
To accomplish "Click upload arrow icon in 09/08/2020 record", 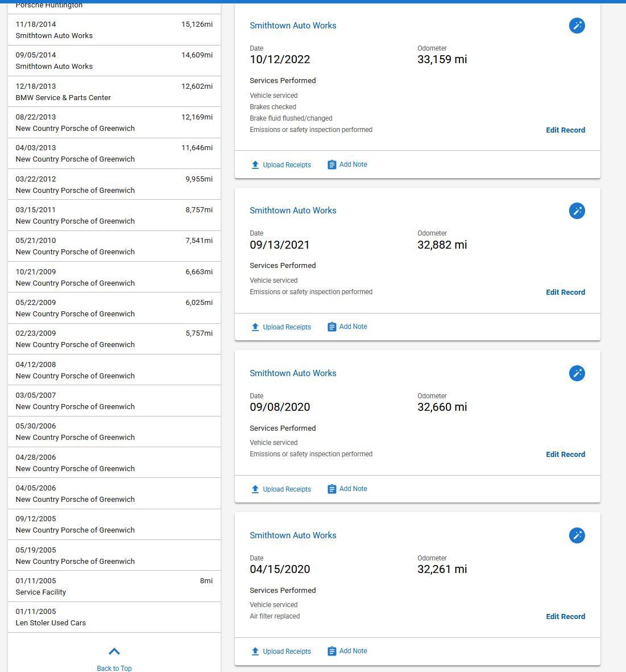I will click(x=255, y=489).
